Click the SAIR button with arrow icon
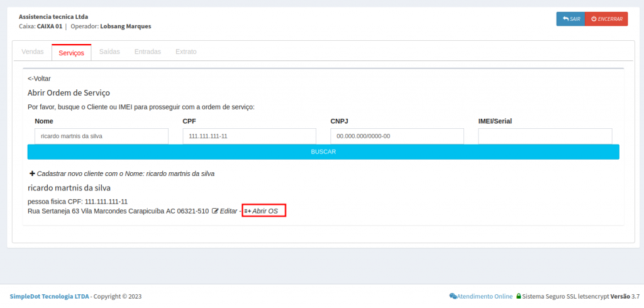The image size is (644, 308). (x=570, y=19)
